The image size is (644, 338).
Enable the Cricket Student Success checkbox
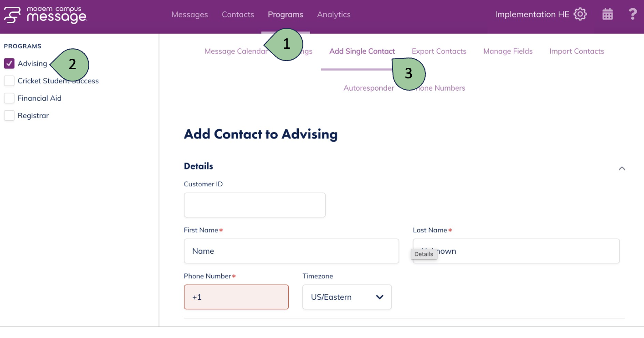pos(9,81)
